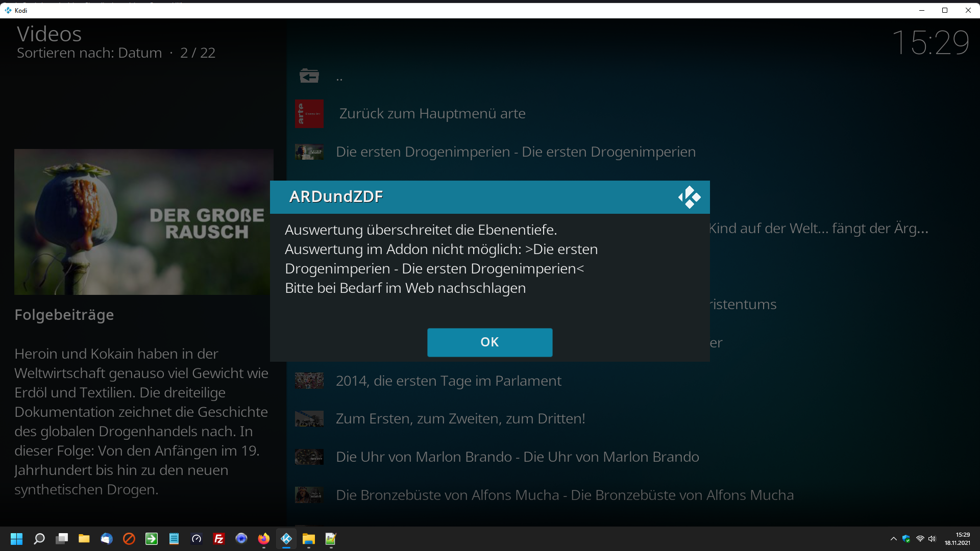Open taskbar clock and date 18.11.2021
This screenshot has height=551, width=980.
click(x=957, y=539)
